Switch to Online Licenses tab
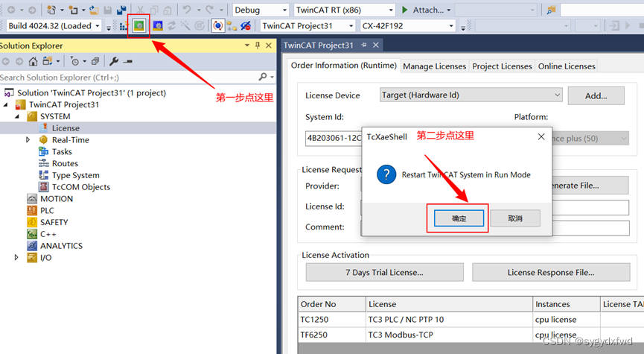 coord(567,66)
